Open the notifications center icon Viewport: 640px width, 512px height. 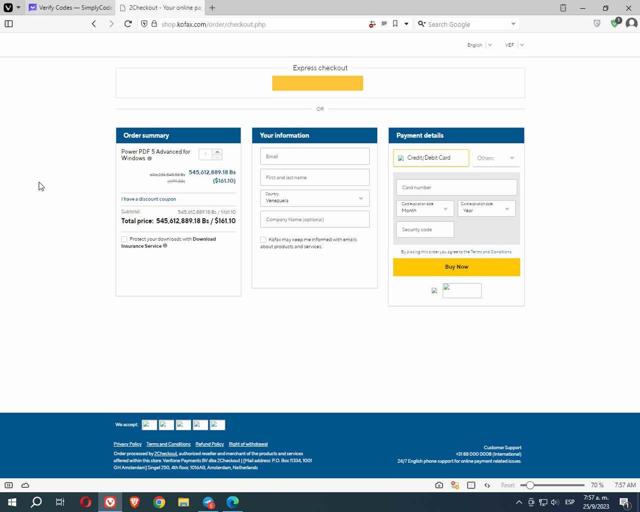[625, 502]
